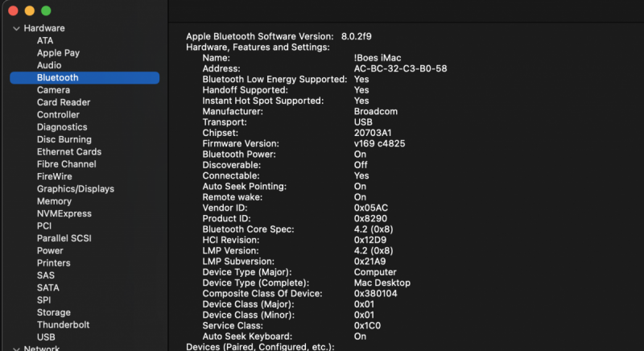
Task: Choose FireWire in the hardware list
Action: point(55,176)
